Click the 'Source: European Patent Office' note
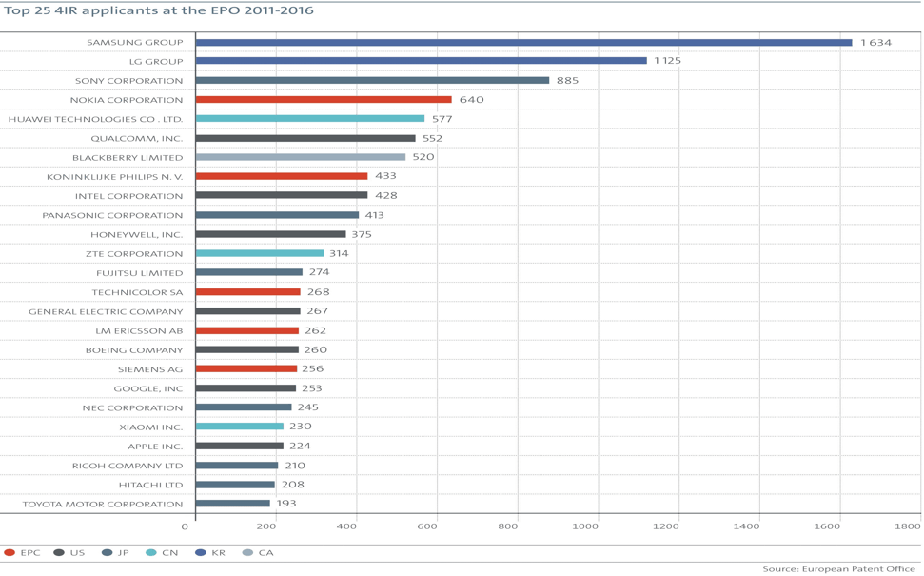Viewport: 924px width, 576px height. pos(839,569)
